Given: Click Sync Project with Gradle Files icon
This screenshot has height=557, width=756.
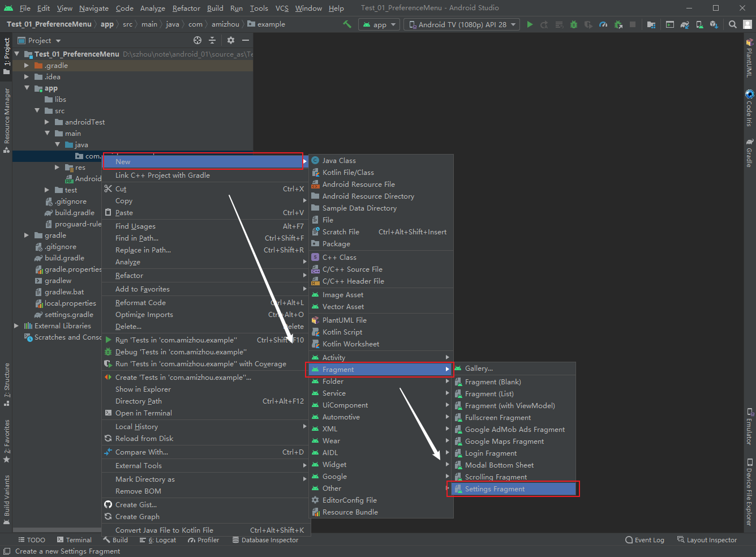Looking at the screenshot, I should pyautogui.click(x=685, y=24).
